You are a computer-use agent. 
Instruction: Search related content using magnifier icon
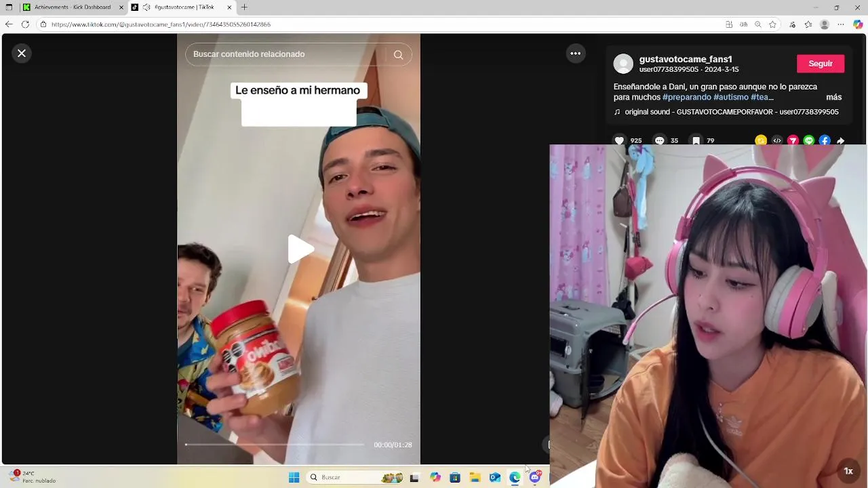pyautogui.click(x=398, y=55)
